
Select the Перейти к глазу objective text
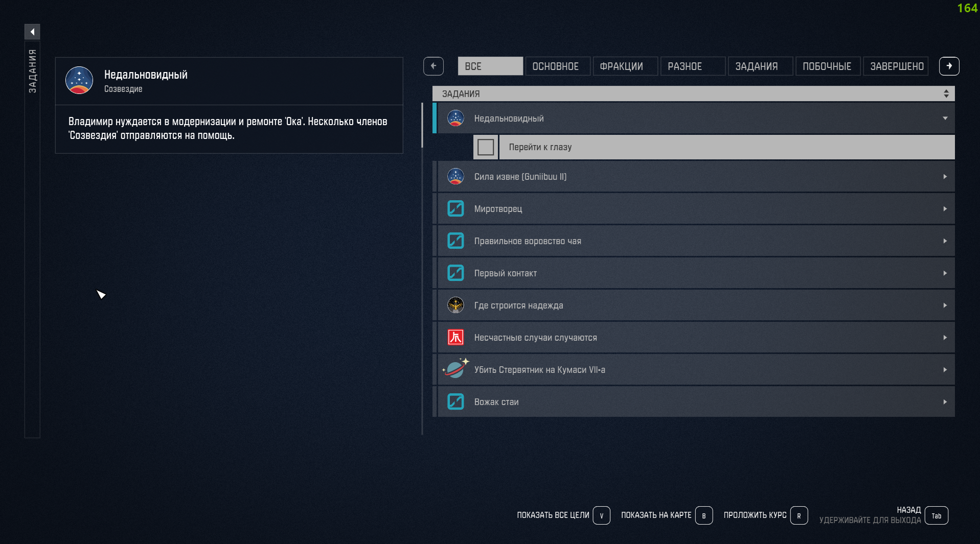click(540, 147)
